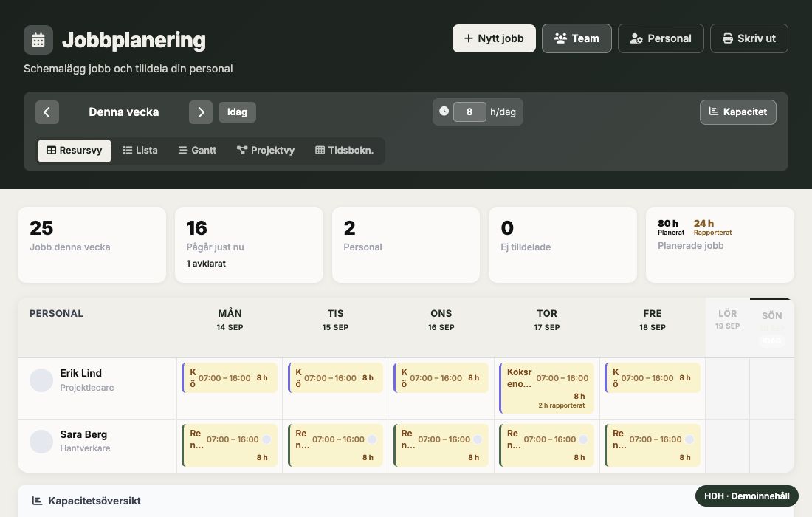
Task: Open the Pågår just nu stat card
Action: pos(249,245)
